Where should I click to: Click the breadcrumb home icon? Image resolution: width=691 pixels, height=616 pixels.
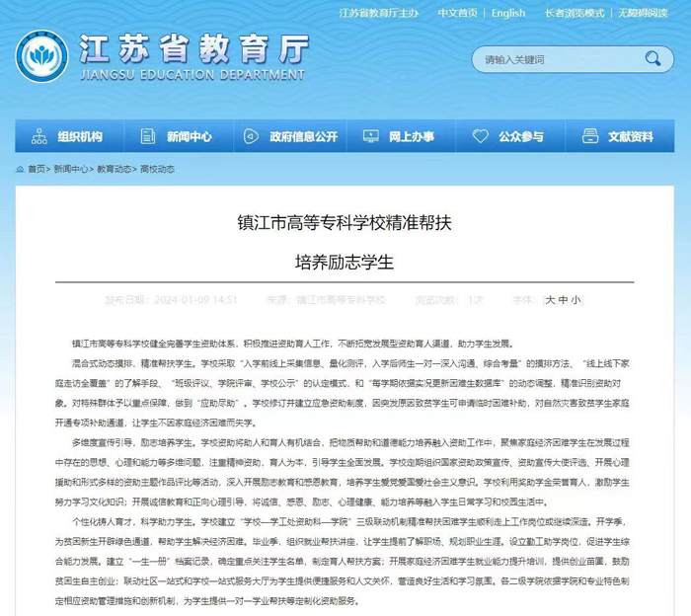click(x=20, y=169)
